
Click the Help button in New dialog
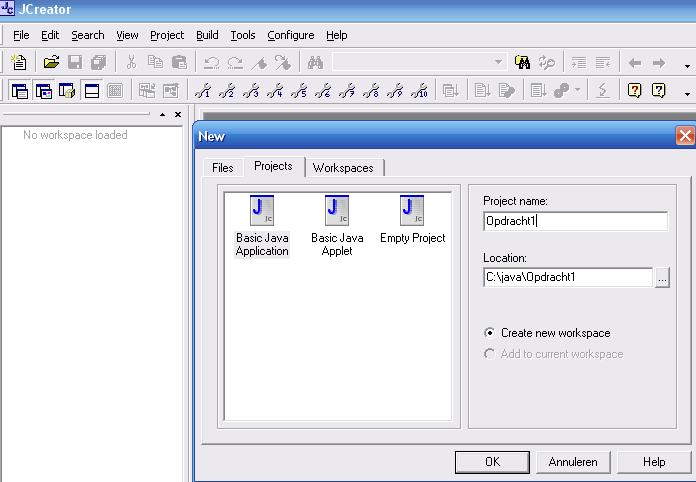click(x=654, y=462)
